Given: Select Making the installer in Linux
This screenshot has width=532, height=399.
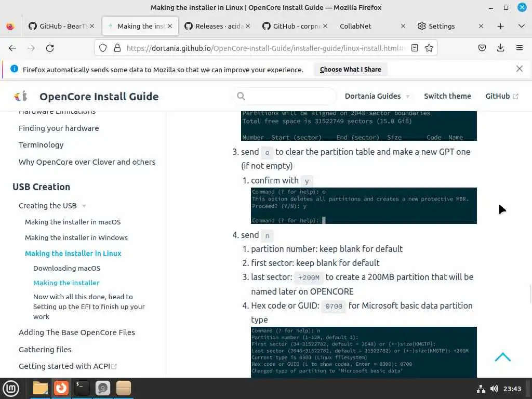Looking at the screenshot, I should point(73,254).
